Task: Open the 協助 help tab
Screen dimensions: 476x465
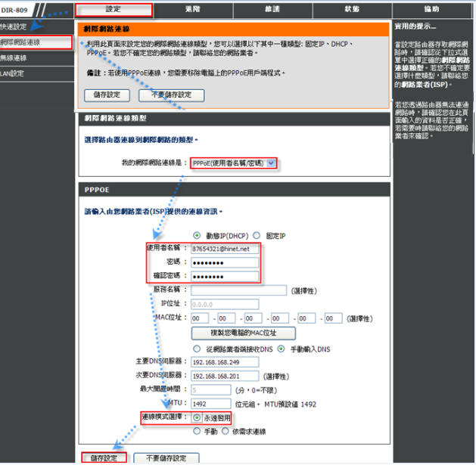Action: pyautogui.click(x=431, y=10)
